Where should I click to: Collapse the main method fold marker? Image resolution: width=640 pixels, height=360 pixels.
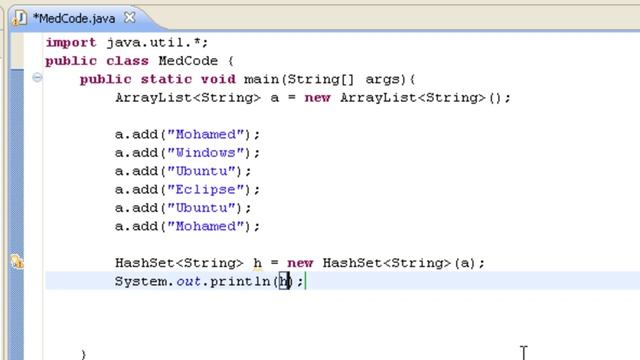tap(37, 78)
